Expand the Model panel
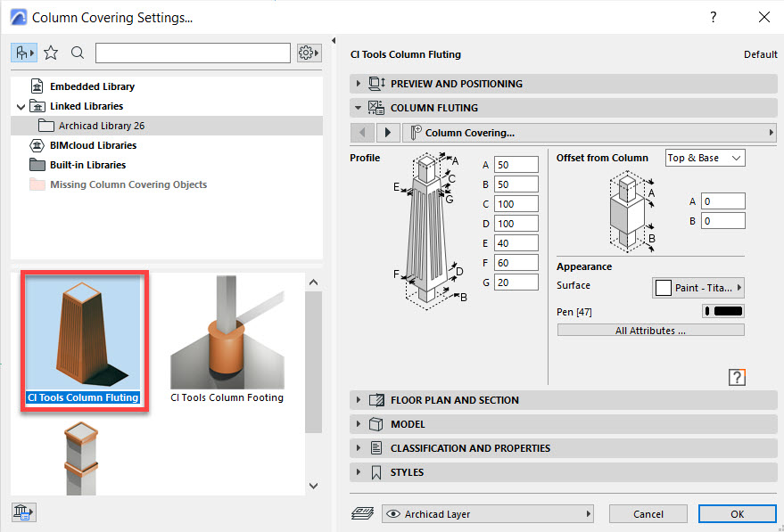The width and height of the screenshot is (784, 532). click(x=358, y=424)
